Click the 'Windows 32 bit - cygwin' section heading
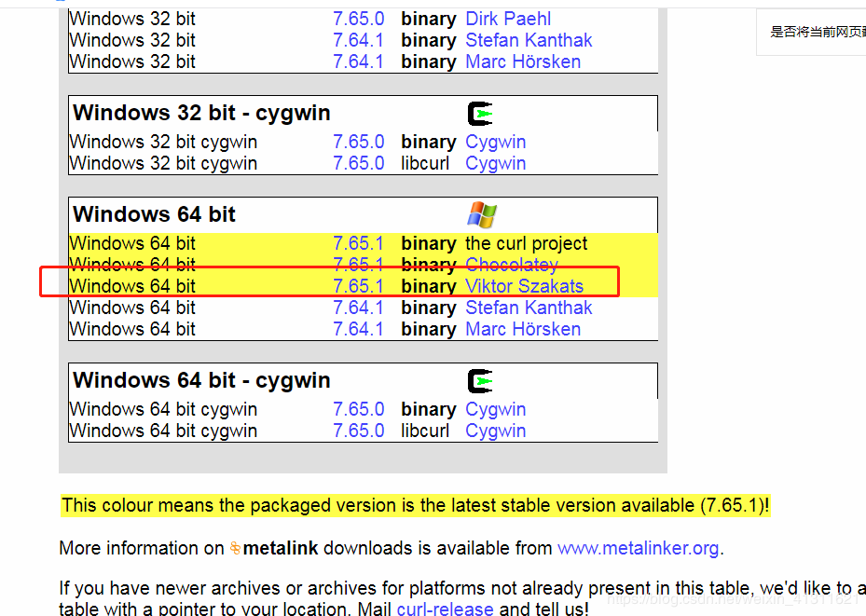Screen dimensions: 866x616 (201, 113)
